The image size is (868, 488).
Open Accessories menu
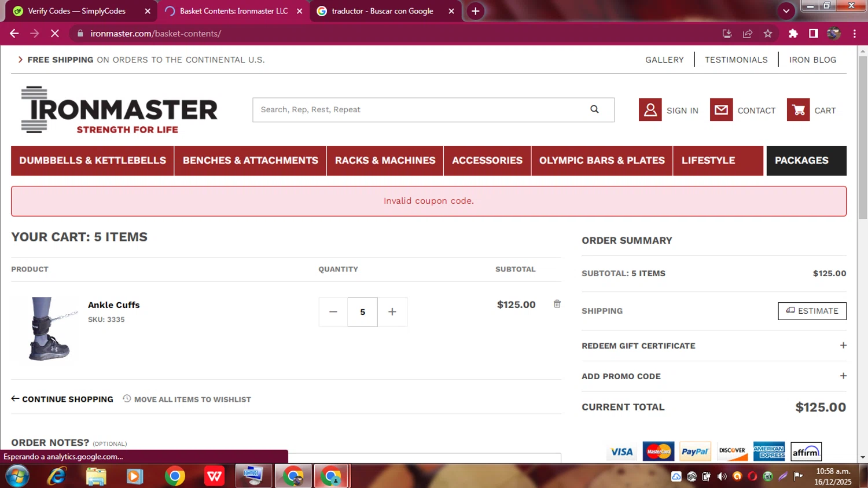pyautogui.click(x=487, y=160)
